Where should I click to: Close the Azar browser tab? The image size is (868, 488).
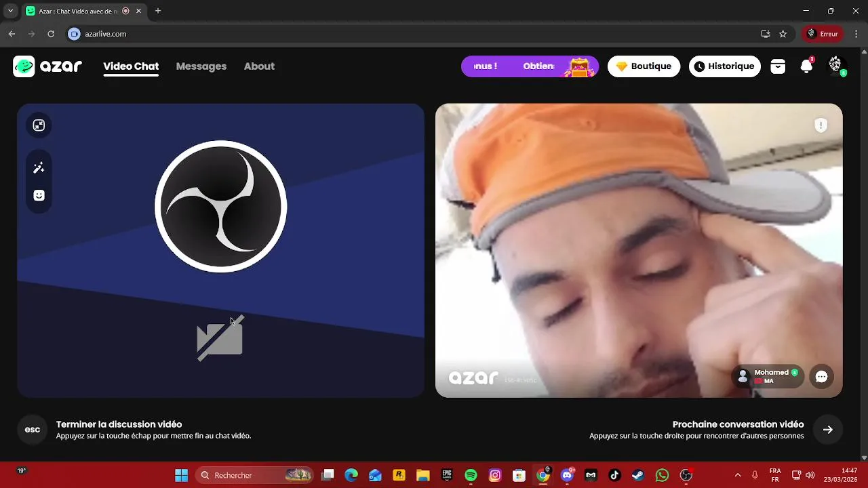pyautogui.click(x=140, y=11)
